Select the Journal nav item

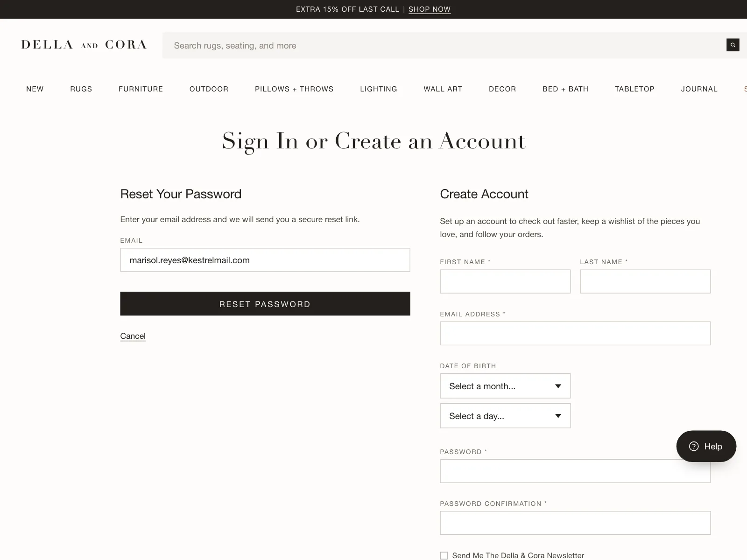click(699, 89)
